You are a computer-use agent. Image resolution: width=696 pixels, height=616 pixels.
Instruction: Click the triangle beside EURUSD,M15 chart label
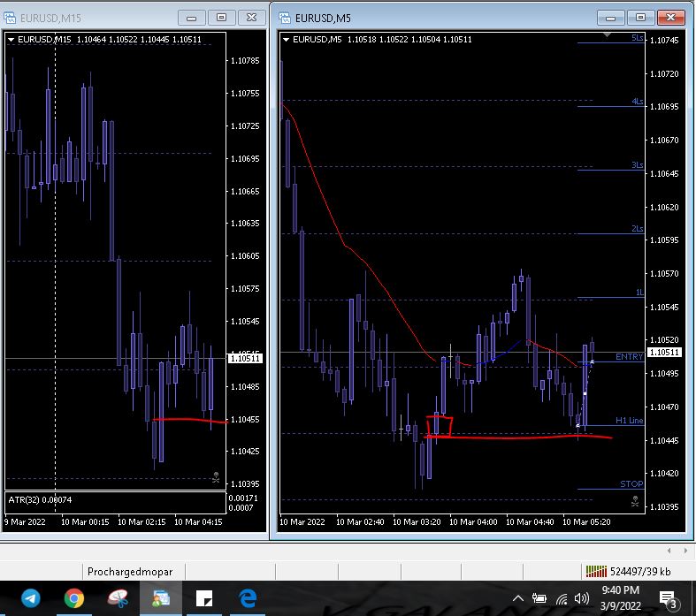pos(11,39)
